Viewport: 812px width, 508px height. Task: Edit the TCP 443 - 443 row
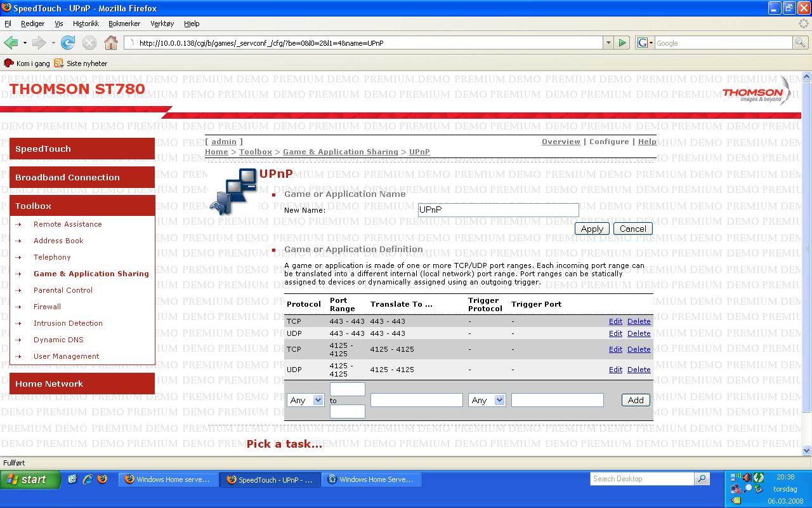(x=615, y=321)
